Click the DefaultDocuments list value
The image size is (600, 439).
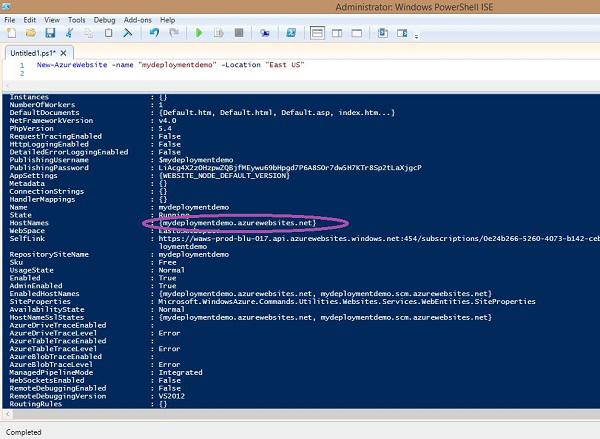point(277,113)
